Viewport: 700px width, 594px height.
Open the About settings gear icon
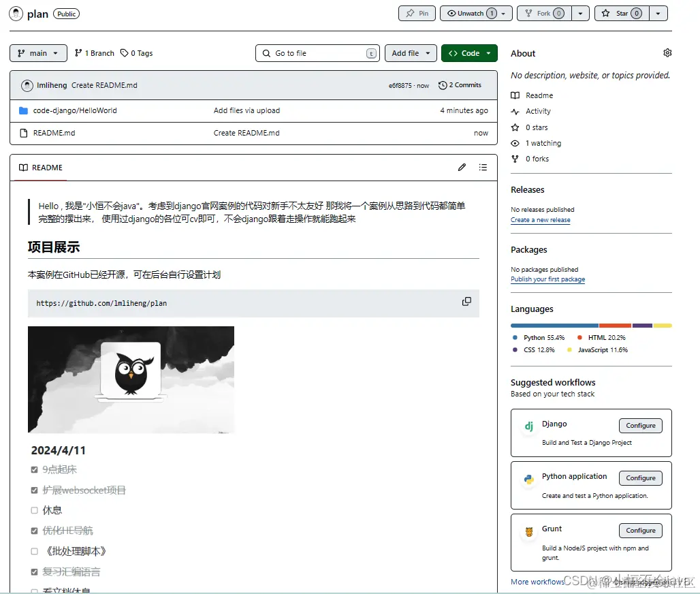tap(667, 53)
